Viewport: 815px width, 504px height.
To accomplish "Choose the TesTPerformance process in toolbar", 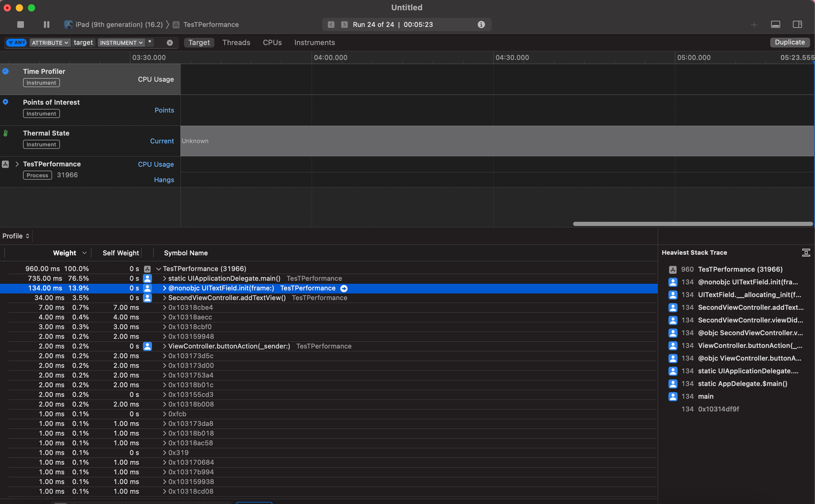I will pos(206,24).
